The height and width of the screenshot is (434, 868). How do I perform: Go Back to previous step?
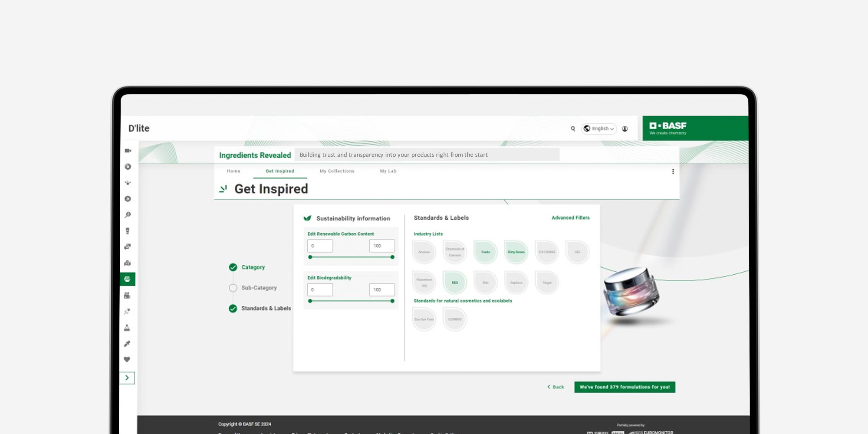point(556,387)
